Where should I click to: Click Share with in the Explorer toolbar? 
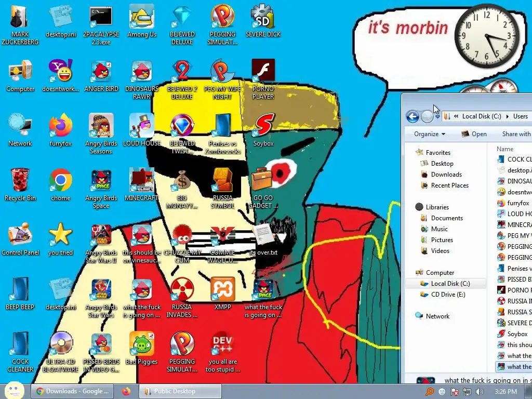point(516,134)
